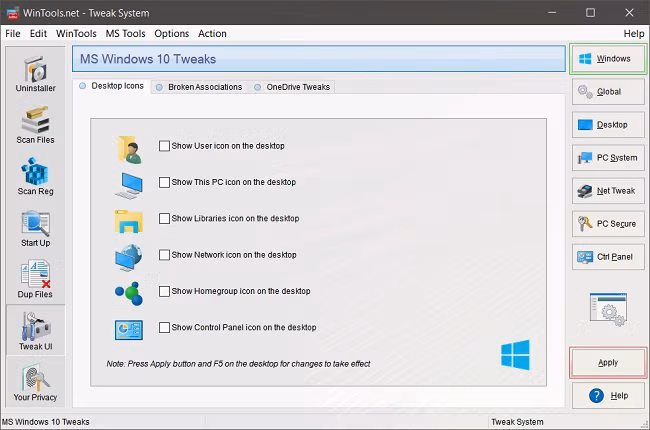Click the Homegroup spheres icon
This screenshot has width=650, height=430.
(x=129, y=294)
